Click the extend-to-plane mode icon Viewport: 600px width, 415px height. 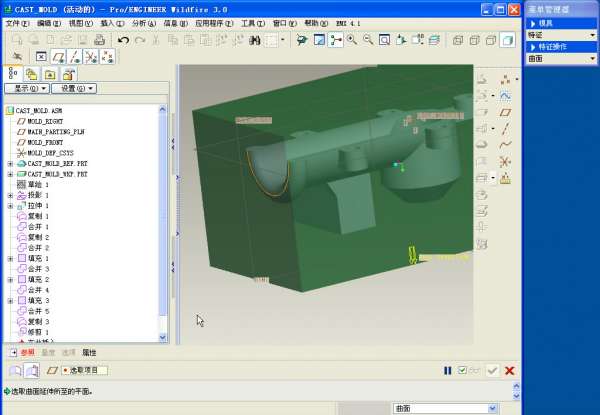pos(31,371)
